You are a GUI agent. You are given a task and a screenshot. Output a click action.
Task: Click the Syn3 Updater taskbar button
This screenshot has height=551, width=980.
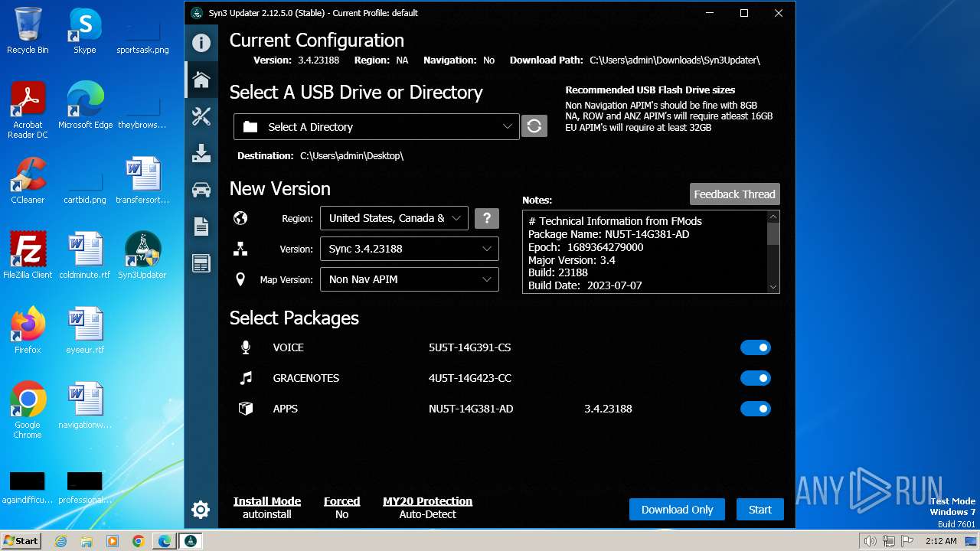(x=191, y=541)
